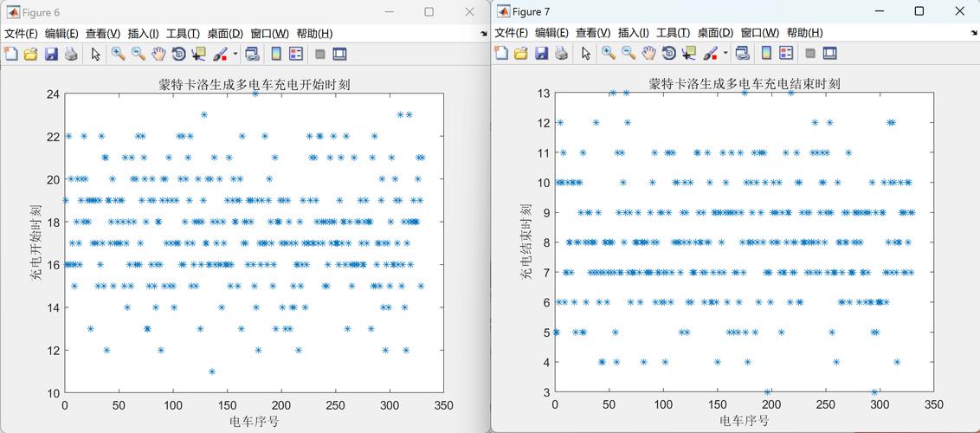Toggle Edit Plot arrow in Figure 6
The width and height of the screenshot is (980, 433).
click(95, 54)
